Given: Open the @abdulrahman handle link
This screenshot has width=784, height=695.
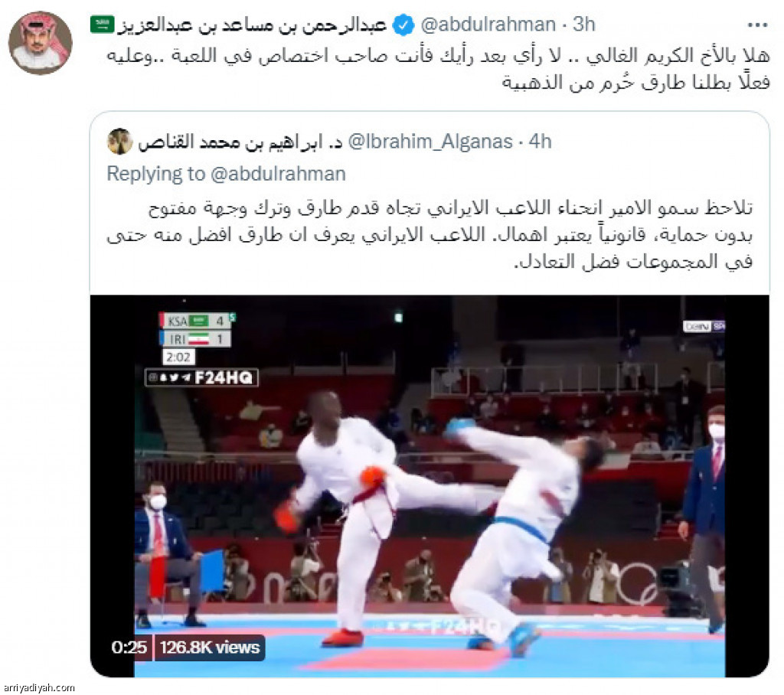Looking at the screenshot, I should point(488,24).
